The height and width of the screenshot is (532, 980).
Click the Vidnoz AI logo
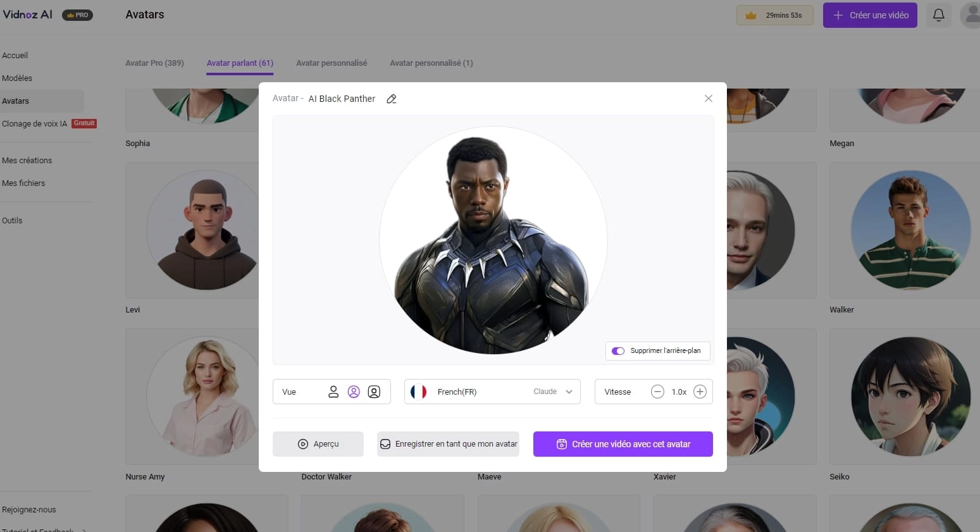click(x=28, y=15)
